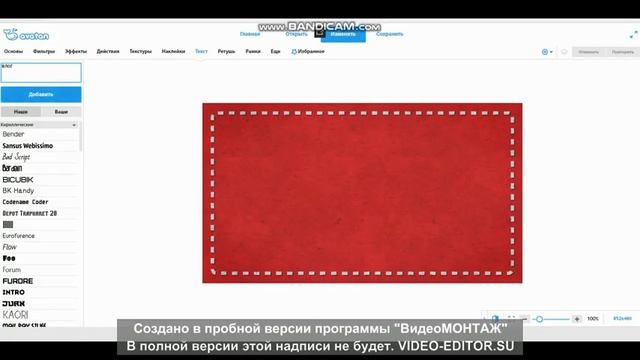Click the zoom out minus button

(x=525, y=319)
